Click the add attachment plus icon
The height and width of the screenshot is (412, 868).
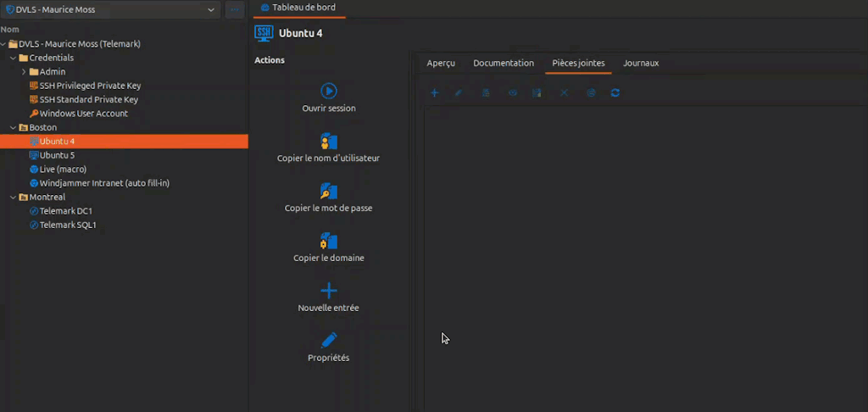click(x=435, y=93)
